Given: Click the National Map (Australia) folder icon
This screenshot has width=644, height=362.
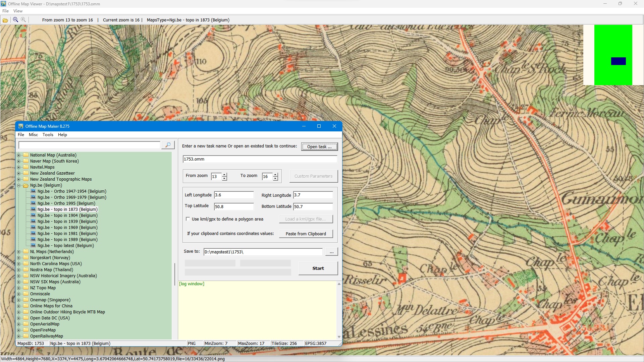Looking at the screenshot, I should point(26,155).
